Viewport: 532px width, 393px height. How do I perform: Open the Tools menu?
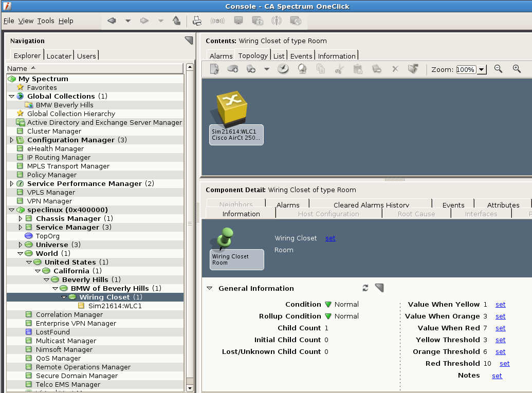pos(46,21)
